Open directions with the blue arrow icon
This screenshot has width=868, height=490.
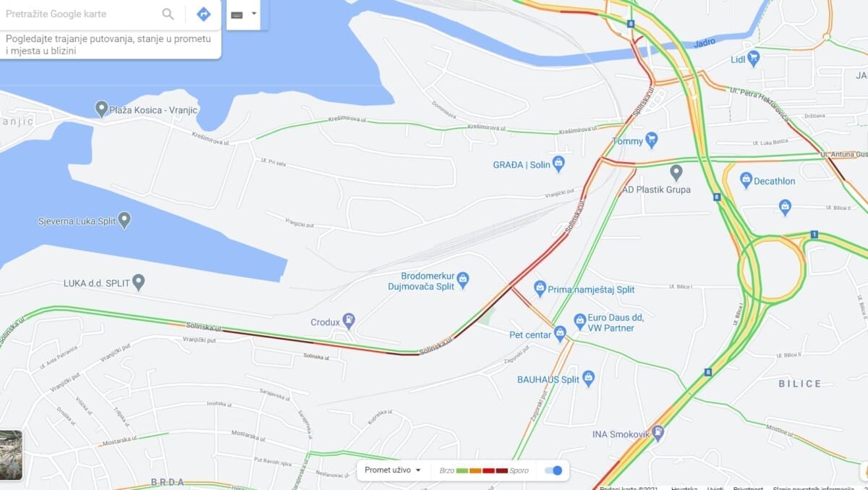(x=204, y=14)
